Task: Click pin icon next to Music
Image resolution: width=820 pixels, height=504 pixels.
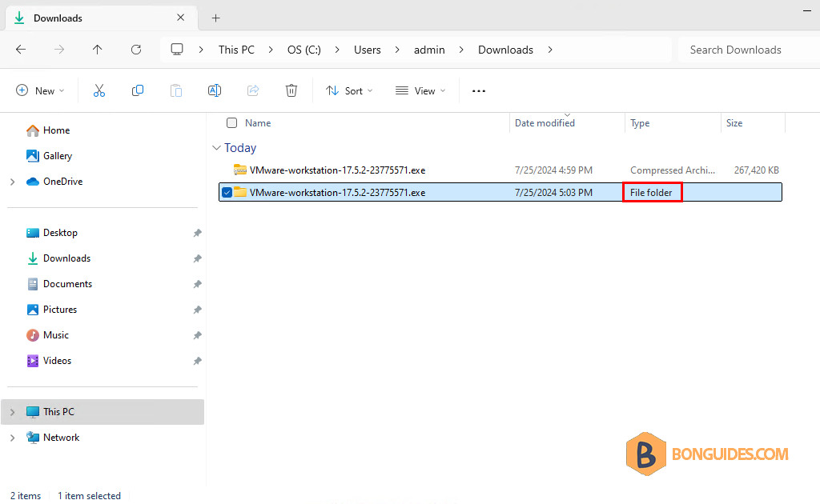Action: [197, 335]
